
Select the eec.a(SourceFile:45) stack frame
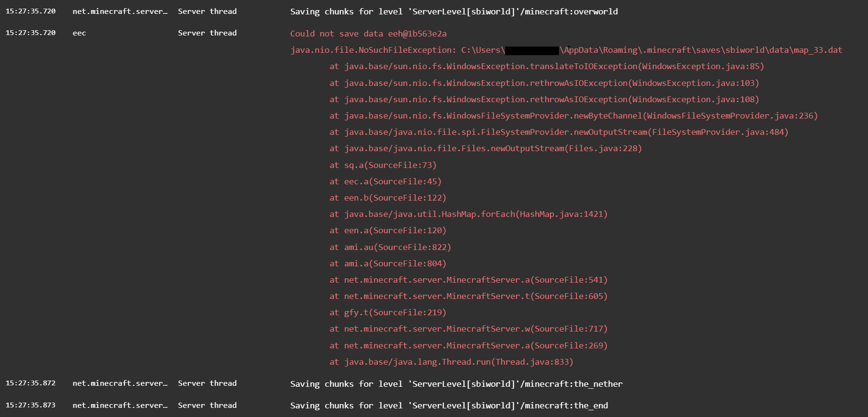[x=385, y=181]
